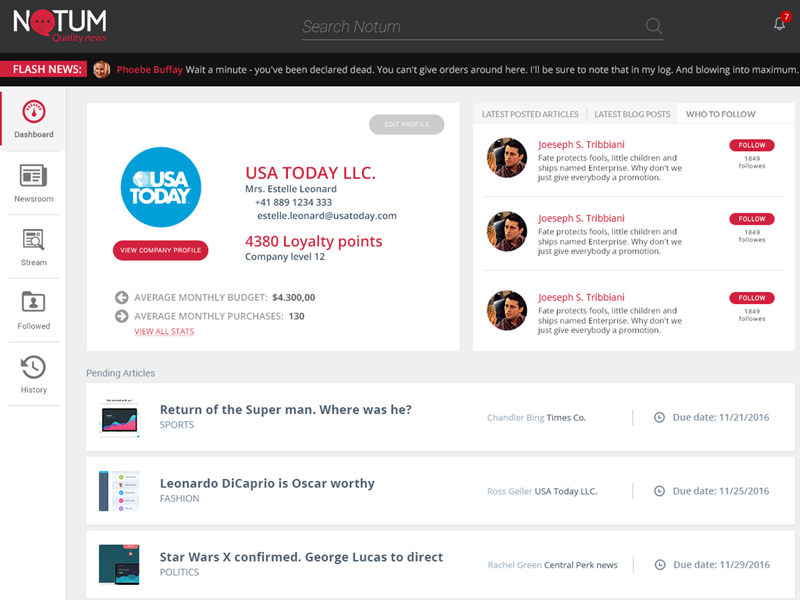The height and width of the screenshot is (600, 800).
Task: Open notifications via the bell icon
Action: [781, 25]
